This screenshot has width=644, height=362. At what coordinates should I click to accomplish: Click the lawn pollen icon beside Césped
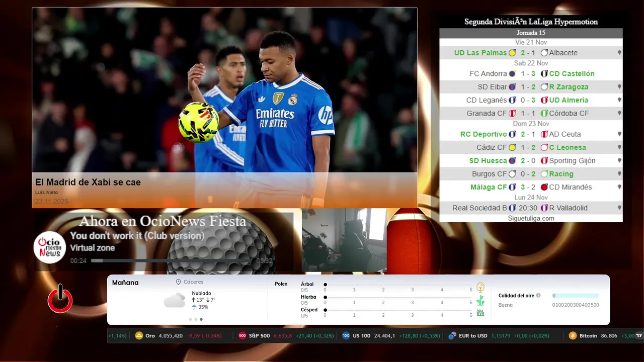(480, 313)
